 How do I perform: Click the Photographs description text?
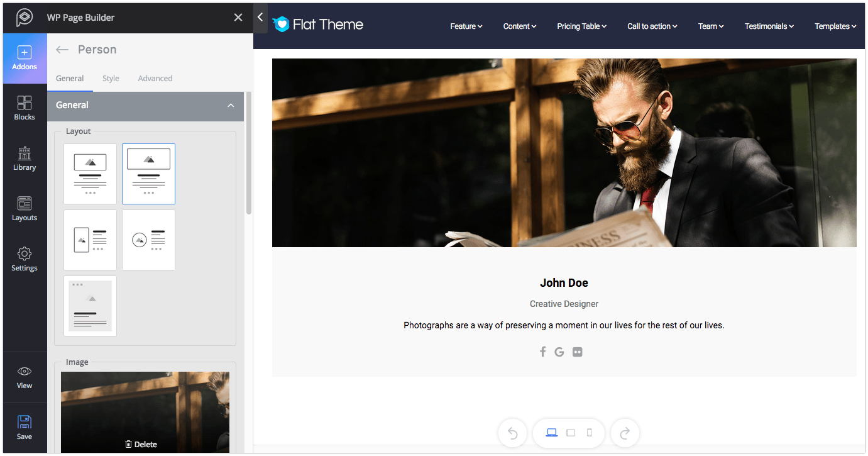[564, 325]
